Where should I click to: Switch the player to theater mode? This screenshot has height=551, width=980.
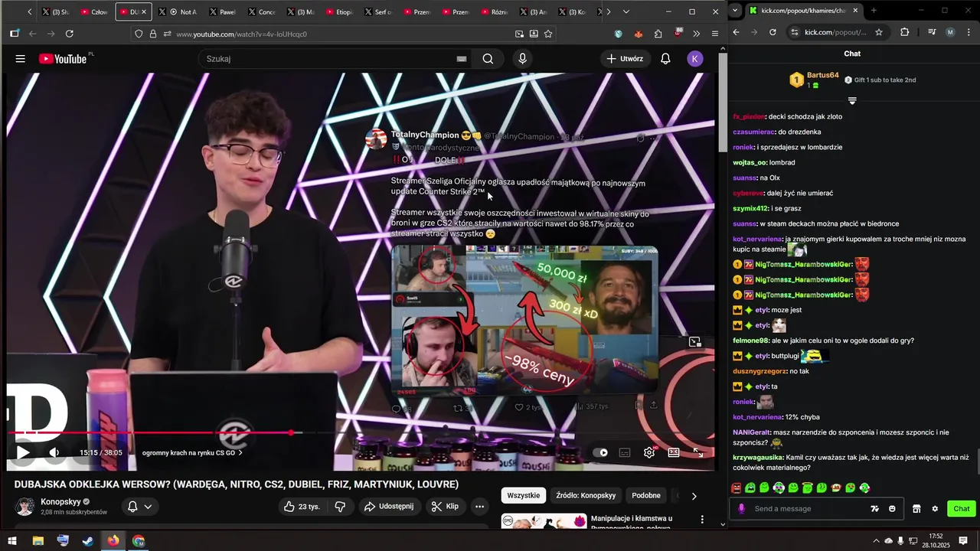pyautogui.click(x=674, y=452)
